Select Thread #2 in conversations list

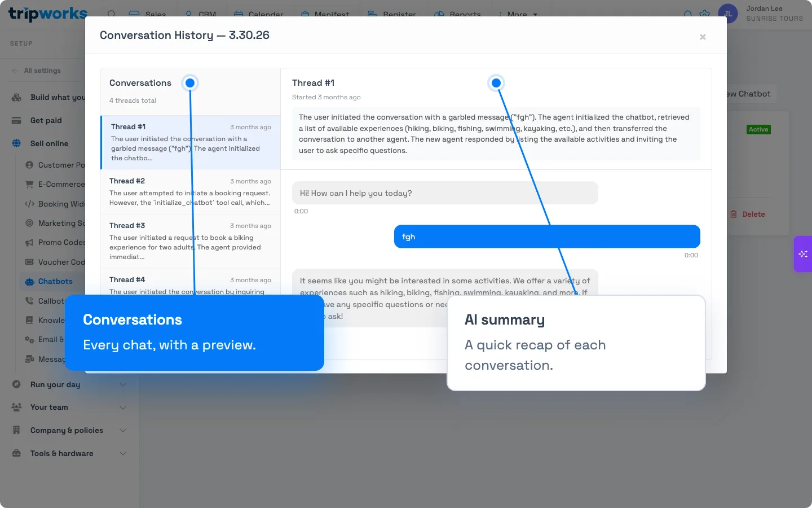(191, 192)
